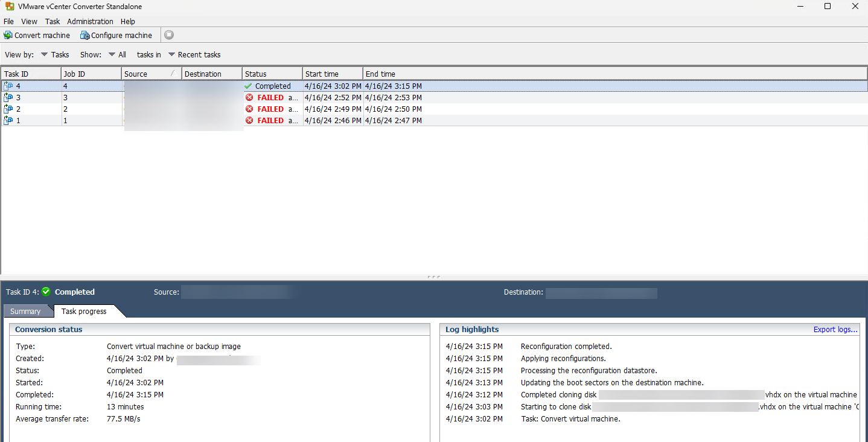The height and width of the screenshot is (442, 868).
Task: Click the Convert machine toolbar icon
Action: [8, 35]
